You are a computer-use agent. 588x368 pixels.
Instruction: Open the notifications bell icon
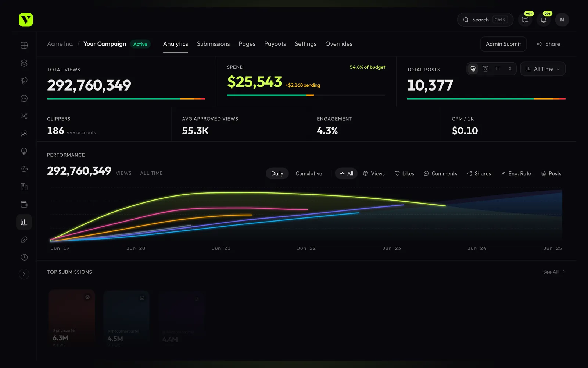[x=544, y=20]
